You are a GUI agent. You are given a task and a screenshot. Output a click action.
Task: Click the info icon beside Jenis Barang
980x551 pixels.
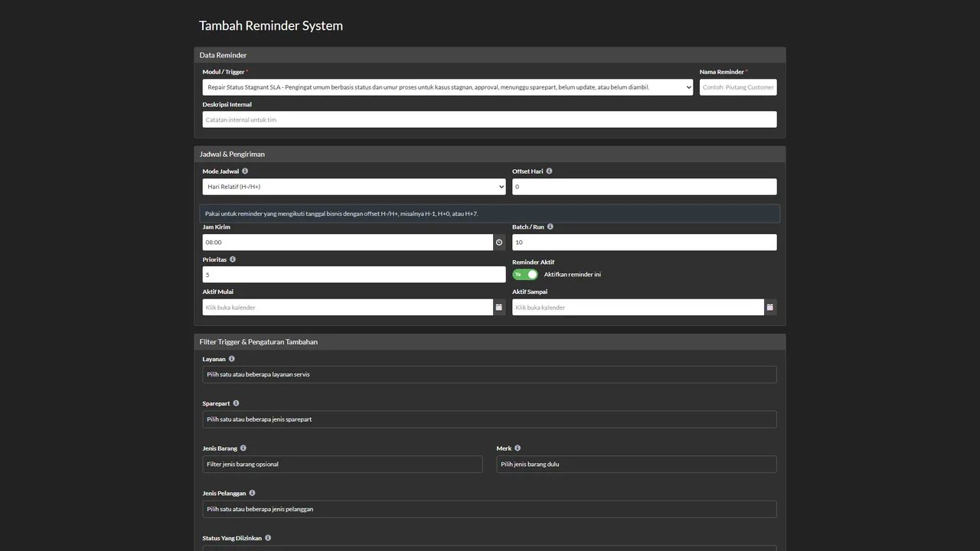[x=243, y=448]
